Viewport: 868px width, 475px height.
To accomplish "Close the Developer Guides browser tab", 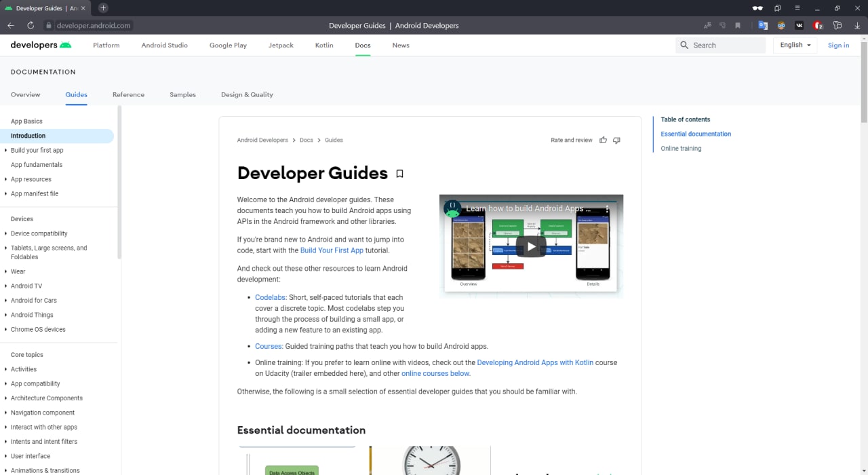I will tap(83, 8).
